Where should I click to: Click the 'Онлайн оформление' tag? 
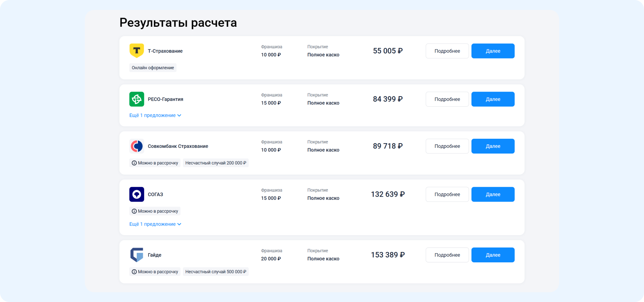pyautogui.click(x=153, y=68)
